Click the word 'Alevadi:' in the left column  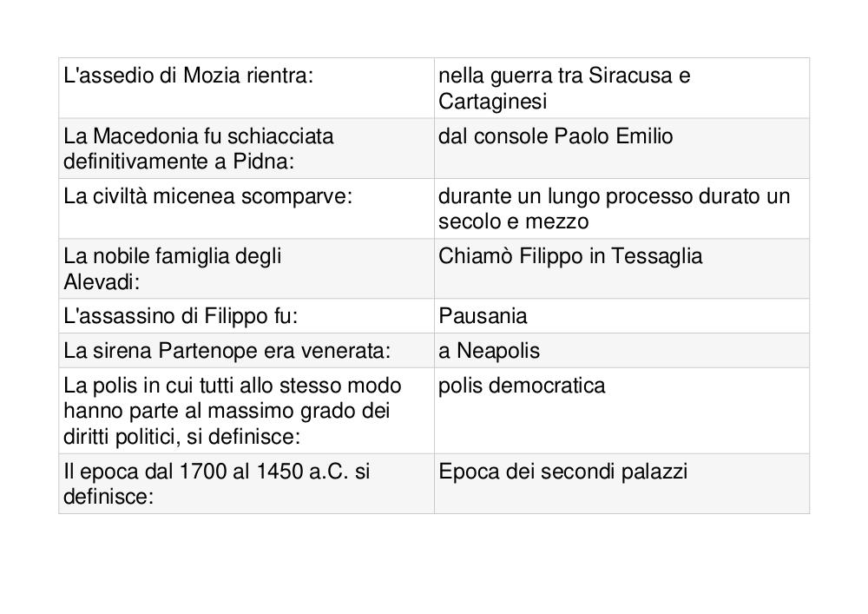click(102, 282)
